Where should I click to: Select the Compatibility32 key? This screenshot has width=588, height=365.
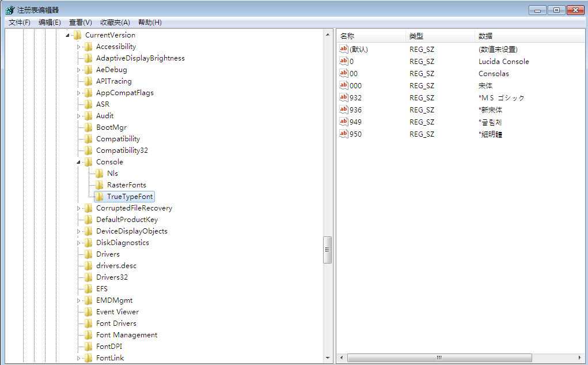[x=122, y=150]
